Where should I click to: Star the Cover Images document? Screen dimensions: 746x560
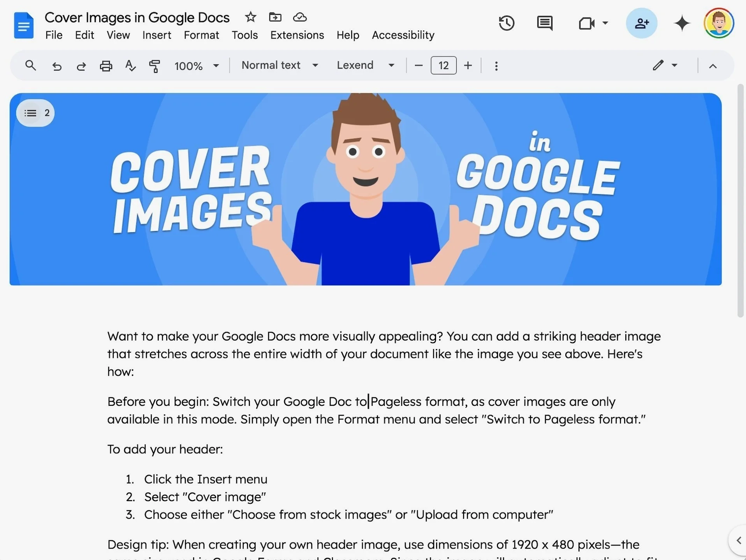250,17
